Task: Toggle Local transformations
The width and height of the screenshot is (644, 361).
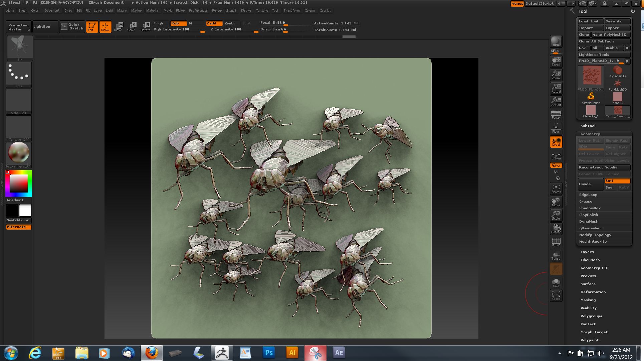Action: pyautogui.click(x=556, y=142)
